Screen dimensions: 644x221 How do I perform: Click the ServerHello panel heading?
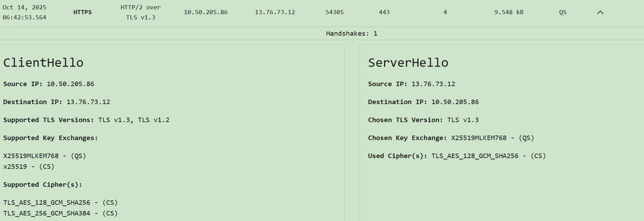click(x=408, y=63)
